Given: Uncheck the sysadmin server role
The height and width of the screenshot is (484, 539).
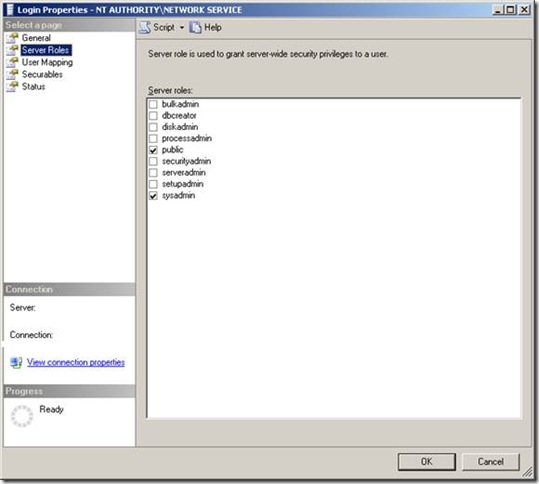Looking at the screenshot, I should (153, 196).
